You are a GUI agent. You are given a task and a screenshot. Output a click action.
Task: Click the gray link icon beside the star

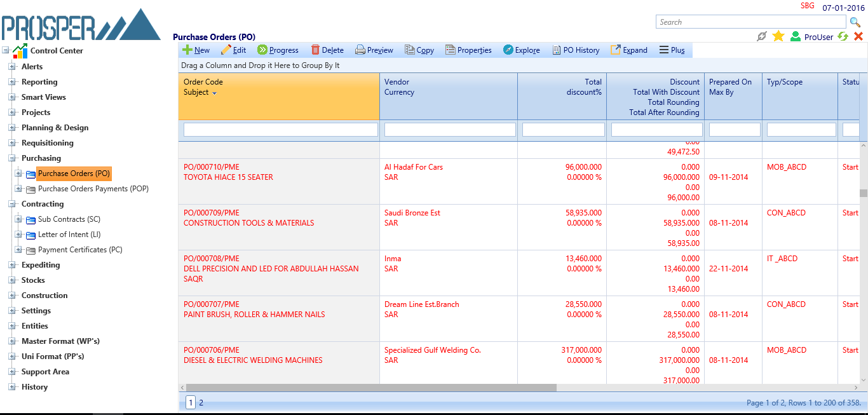(x=762, y=36)
